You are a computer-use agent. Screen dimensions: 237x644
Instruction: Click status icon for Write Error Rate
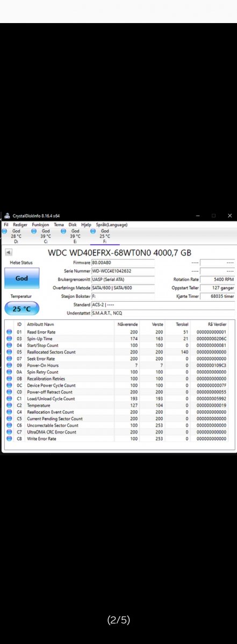9,439
